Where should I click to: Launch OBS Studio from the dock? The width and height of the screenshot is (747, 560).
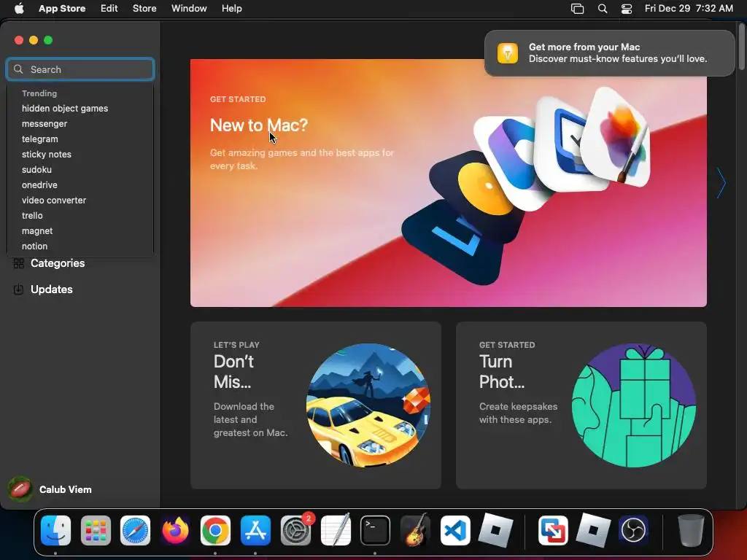pos(633,530)
